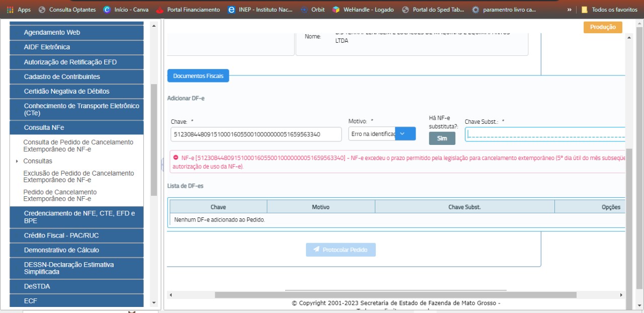Click the Protocolar Pedido button
Viewport: 644px width, 313px height.
pyautogui.click(x=341, y=250)
